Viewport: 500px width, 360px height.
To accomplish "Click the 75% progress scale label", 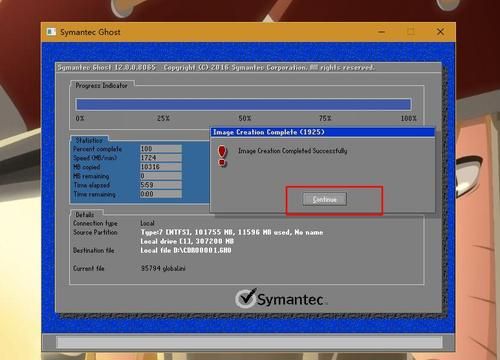I will click(325, 118).
